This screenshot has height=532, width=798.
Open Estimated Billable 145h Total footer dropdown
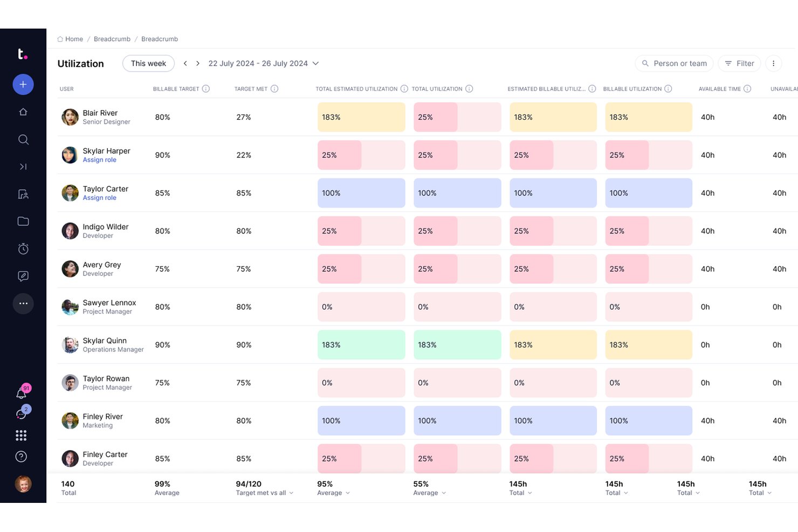pyautogui.click(x=521, y=493)
